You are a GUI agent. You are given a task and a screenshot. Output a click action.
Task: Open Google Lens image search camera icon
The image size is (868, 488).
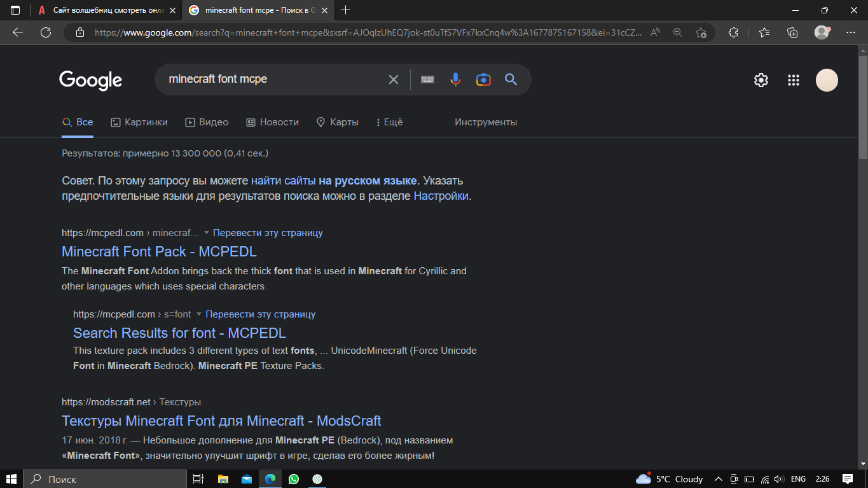tap(483, 80)
